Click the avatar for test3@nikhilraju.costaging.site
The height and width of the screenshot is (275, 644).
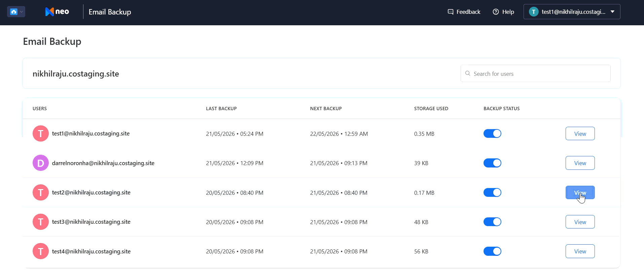[x=41, y=222]
